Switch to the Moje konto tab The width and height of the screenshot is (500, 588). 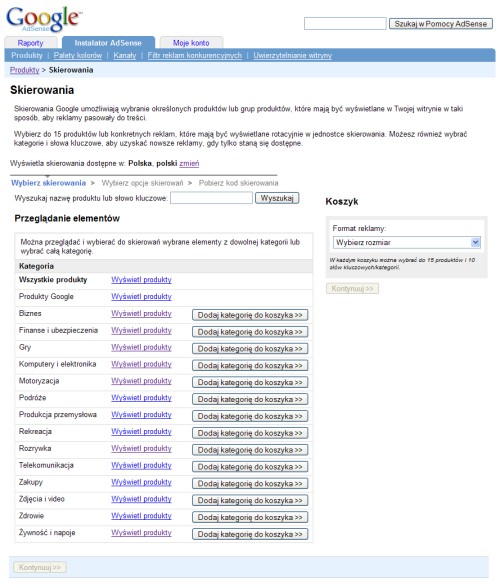click(191, 43)
